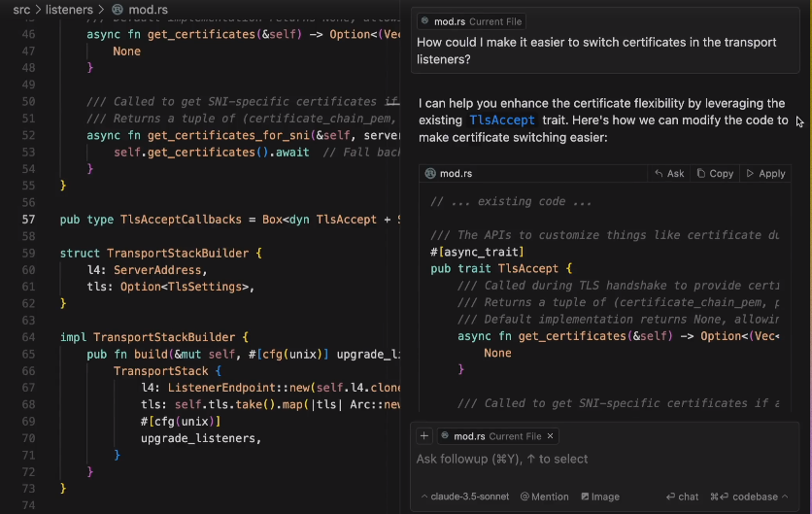Viewport: 812px width, 514px height.
Task: Send with the chat button
Action: point(682,497)
